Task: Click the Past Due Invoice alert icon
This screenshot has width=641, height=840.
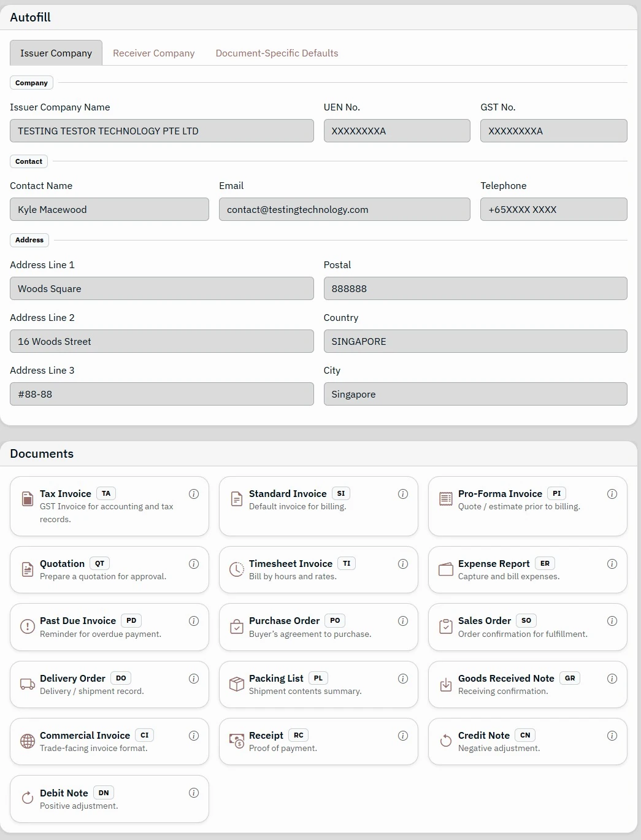Action: coord(28,626)
